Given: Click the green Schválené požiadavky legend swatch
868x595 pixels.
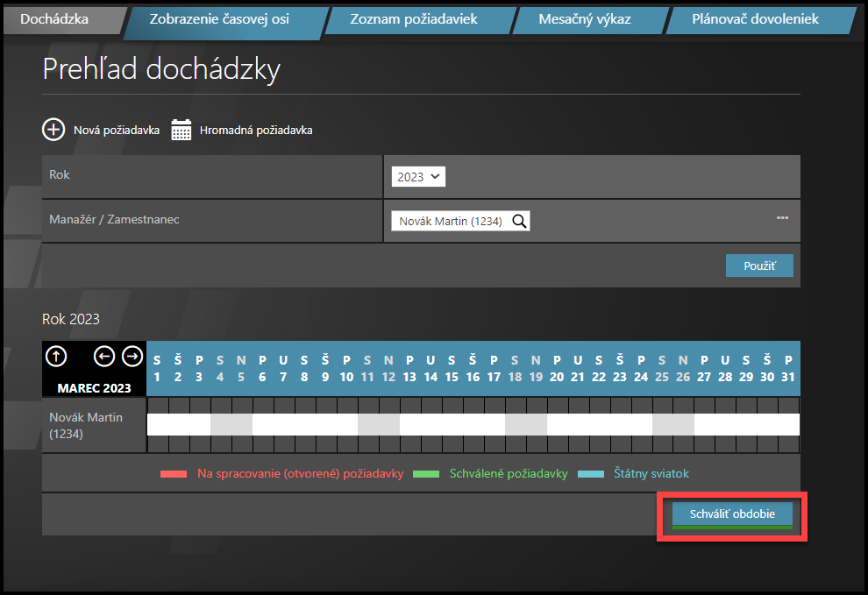Looking at the screenshot, I should pos(425,474).
